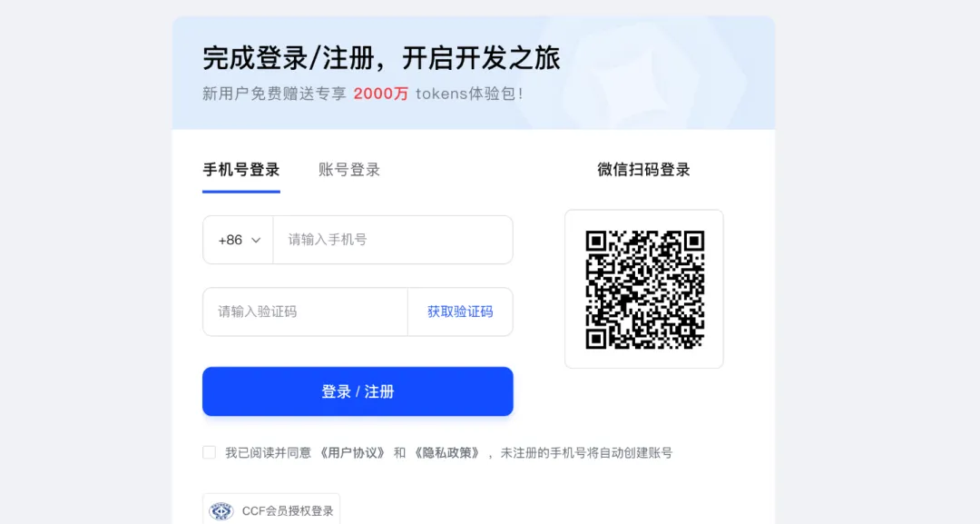
Task: Focus the 请输入手机号 input field
Action: [393, 240]
